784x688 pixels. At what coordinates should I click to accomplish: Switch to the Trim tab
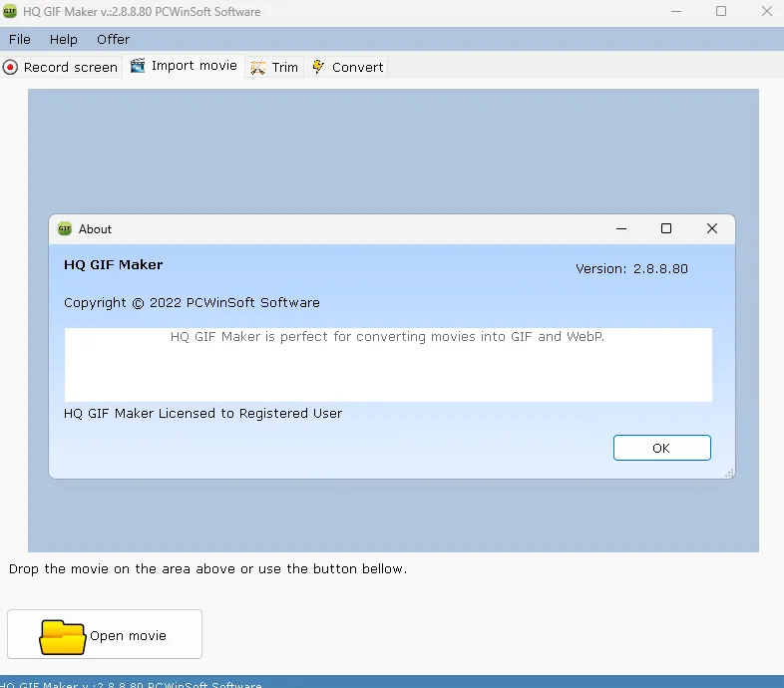[284, 68]
